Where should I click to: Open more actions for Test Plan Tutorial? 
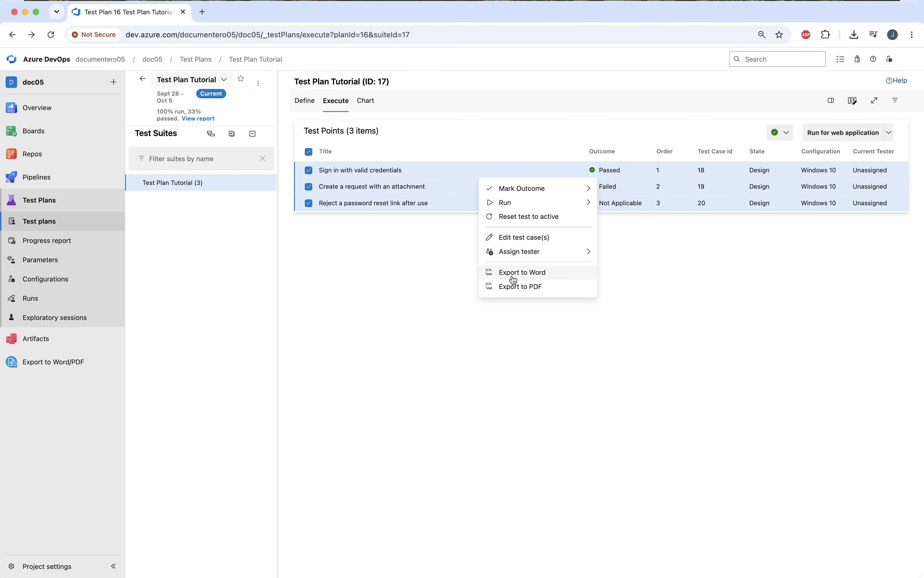pos(258,83)
